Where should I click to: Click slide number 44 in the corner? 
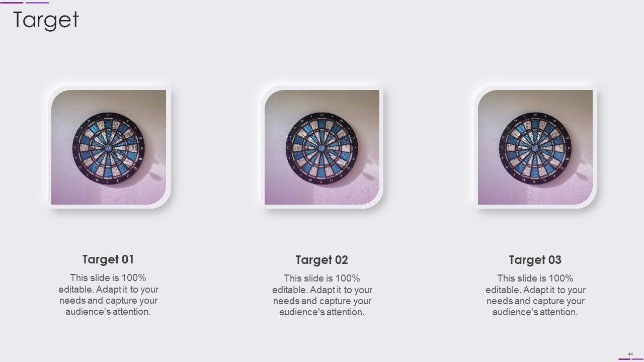[x=630, y=354]
